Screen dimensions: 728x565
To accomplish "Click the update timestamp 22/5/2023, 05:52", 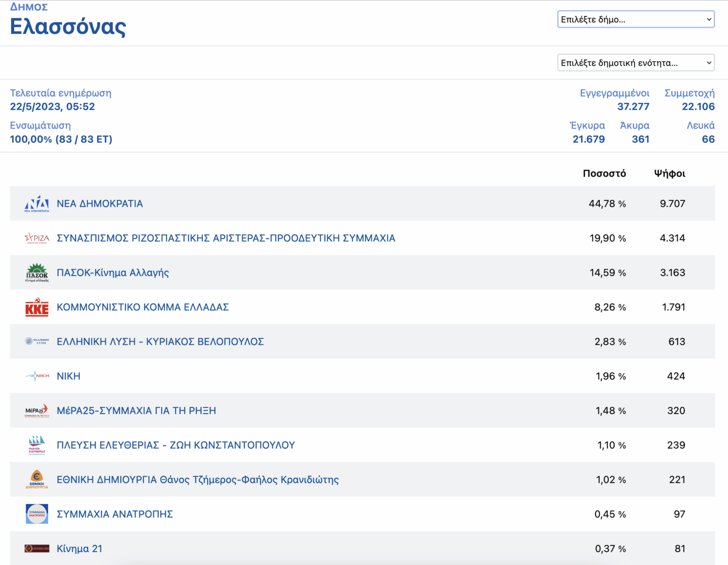I will point(52,107).
